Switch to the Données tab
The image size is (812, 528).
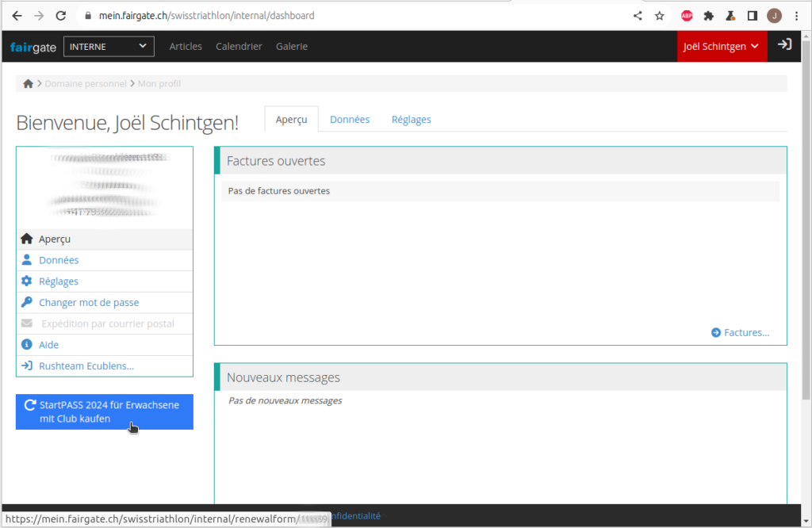pyautogui.click(x=350, y=120)
